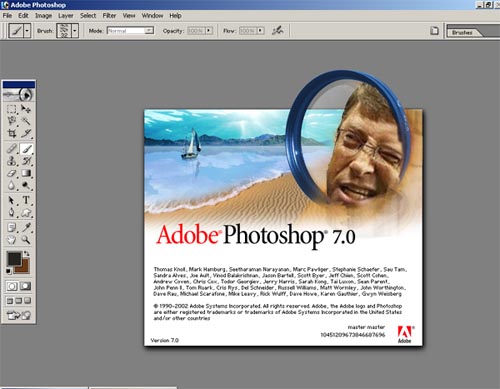Select the Eyedropper tool

pos(26,228)
